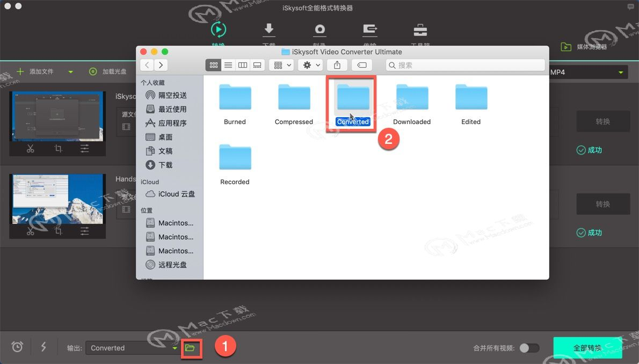Screen dimensions: 639x364
Task: Switch Finder to list view
Action: (228, 65)
